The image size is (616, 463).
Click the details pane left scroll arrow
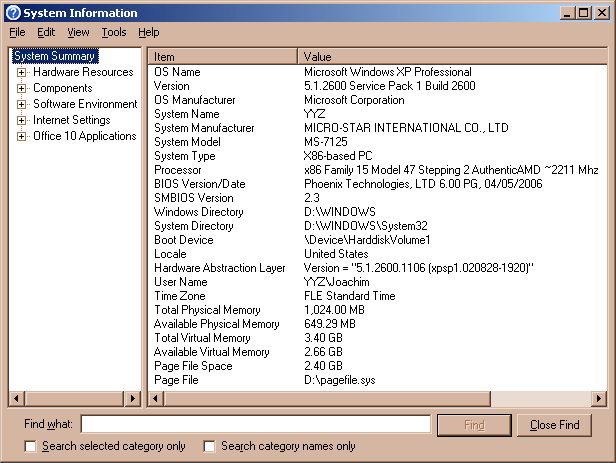(x=156, y=399)
